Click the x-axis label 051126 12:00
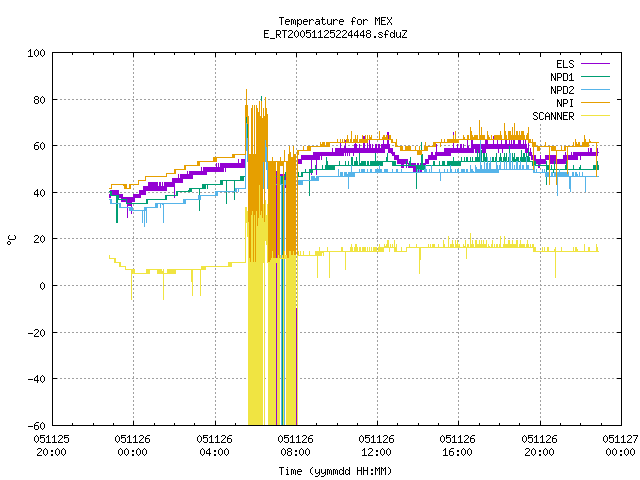Viewport: 640px width, 480px height. click(x=376, y=445)
